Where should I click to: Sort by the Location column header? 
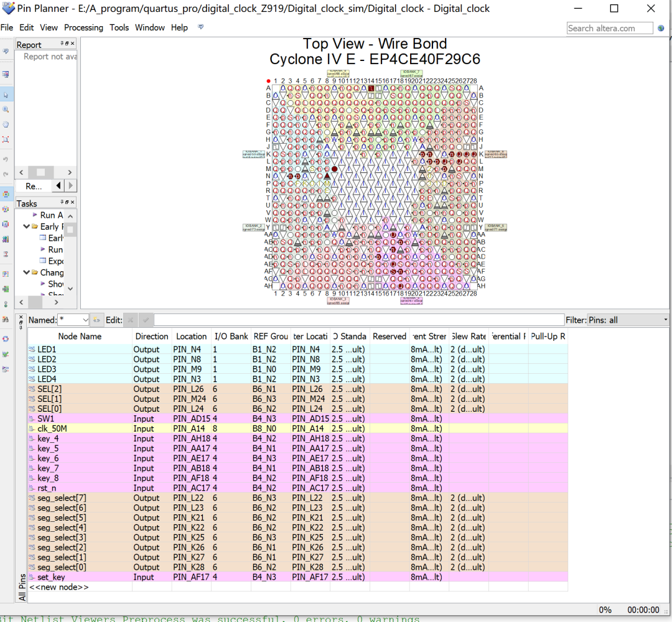tap(191, 337)
